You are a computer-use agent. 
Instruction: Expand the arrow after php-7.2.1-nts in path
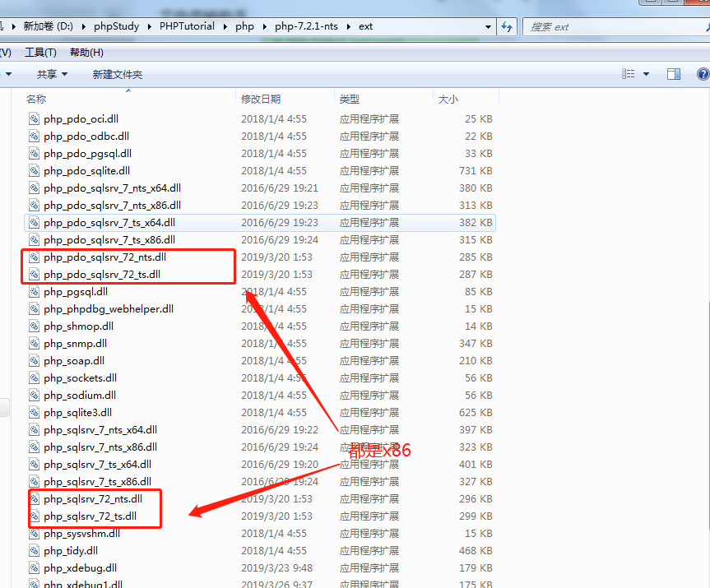click(348, 26)
